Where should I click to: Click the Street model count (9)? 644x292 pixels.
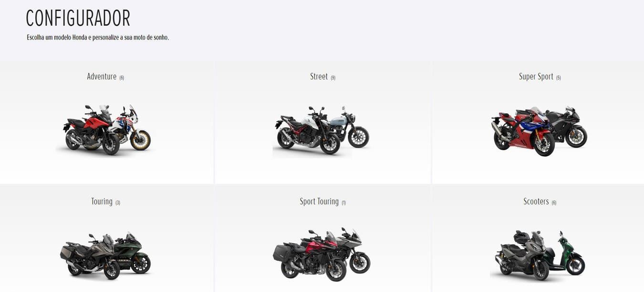(x=333, y=78)
